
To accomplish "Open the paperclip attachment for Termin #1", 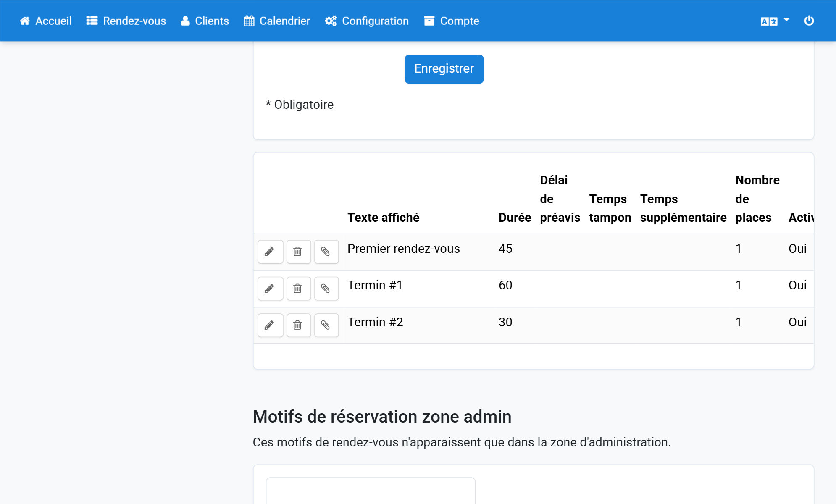I will [x=326, y=289].
